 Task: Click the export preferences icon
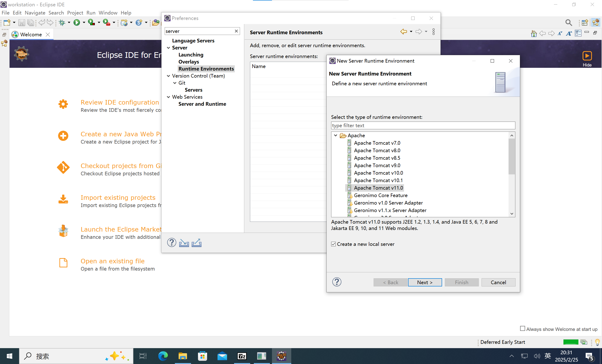coord(196,243)
